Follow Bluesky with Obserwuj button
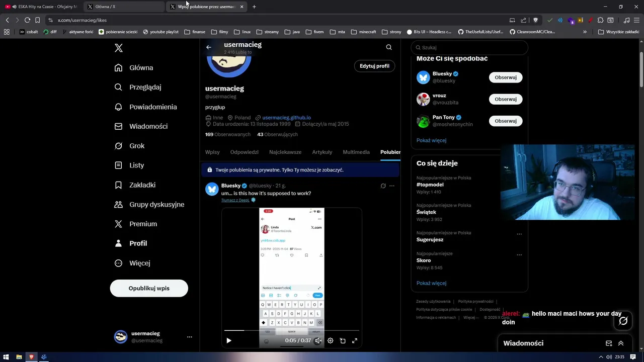Viewport: 644px width, 362px height. pos(506,77)
